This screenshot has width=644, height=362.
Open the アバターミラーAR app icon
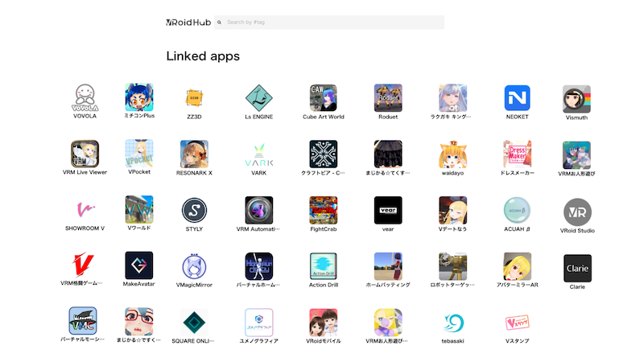point(517,266)
